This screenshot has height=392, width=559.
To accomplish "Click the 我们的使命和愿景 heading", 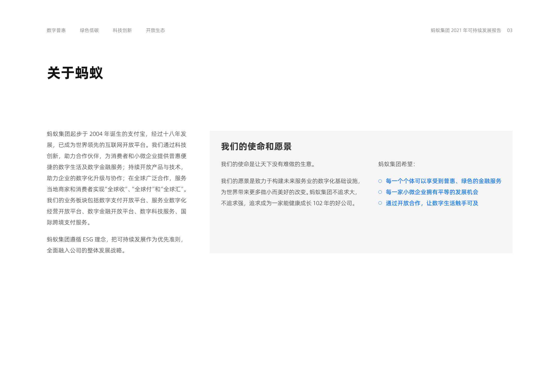I will [x=256, y=146].
